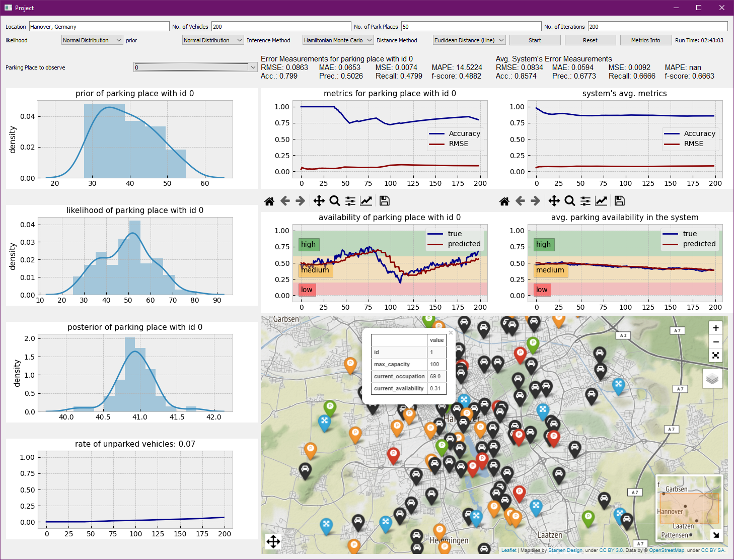Click Back arrow in system avg toolbar
The height and width of the screenshot is (560, 734).
(520, 201)
